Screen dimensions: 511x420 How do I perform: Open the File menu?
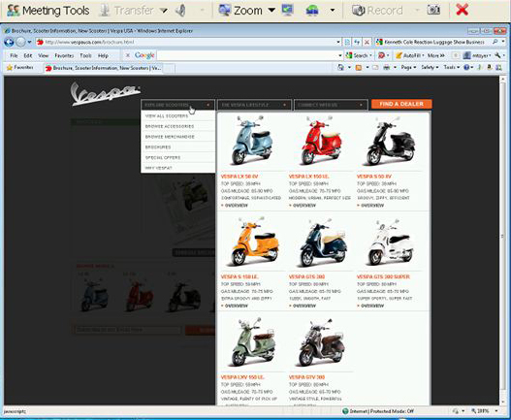pyautogui.click(x=14, y=55)
